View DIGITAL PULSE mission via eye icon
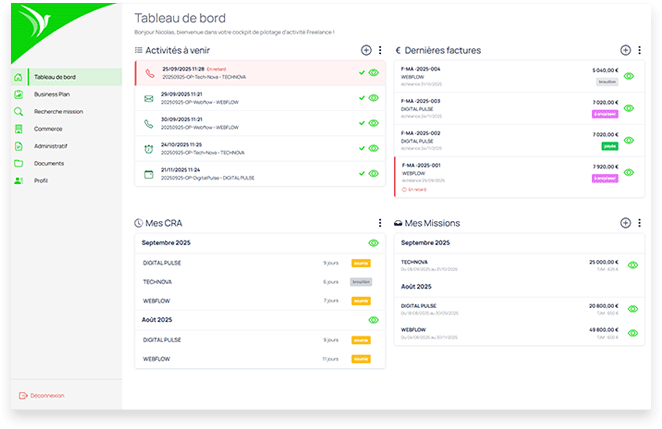 (x=632, y=309)
